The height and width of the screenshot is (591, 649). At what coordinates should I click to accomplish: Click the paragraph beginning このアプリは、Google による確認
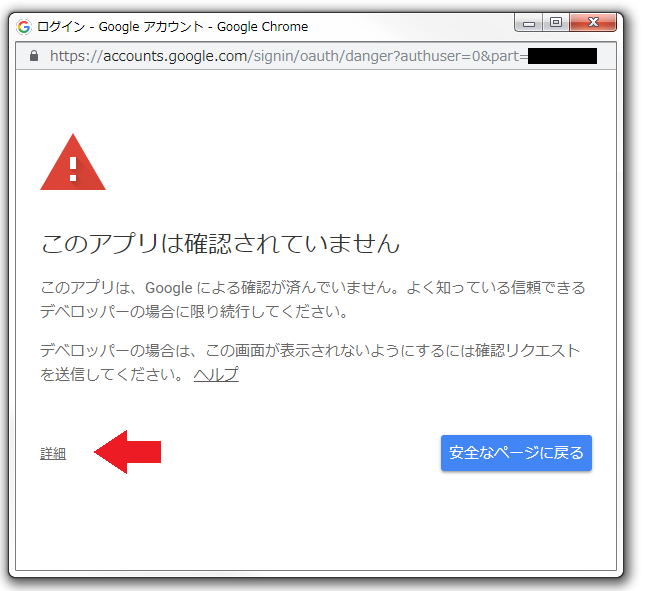313,299
